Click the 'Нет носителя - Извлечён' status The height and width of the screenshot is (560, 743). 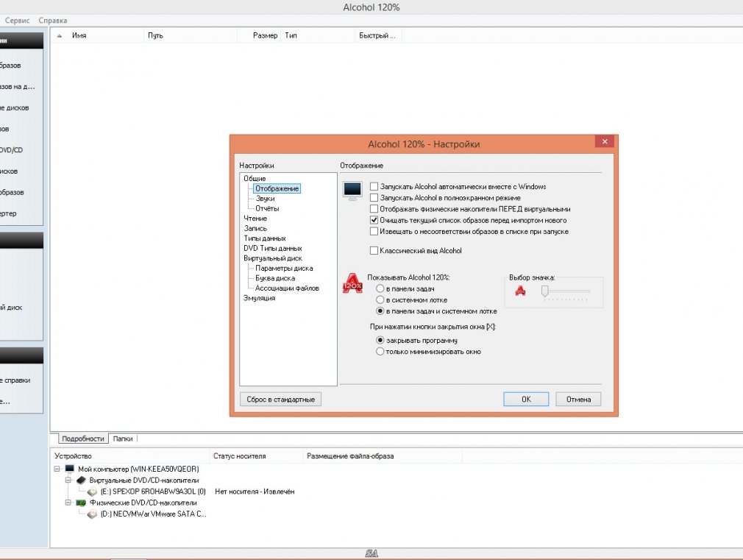[x=255, y=492]
